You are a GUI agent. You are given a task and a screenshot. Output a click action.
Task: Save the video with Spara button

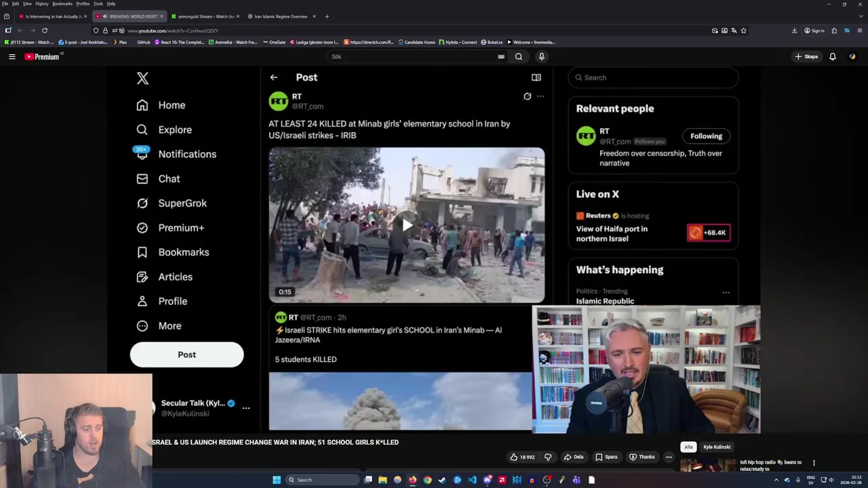click(606, 457)
